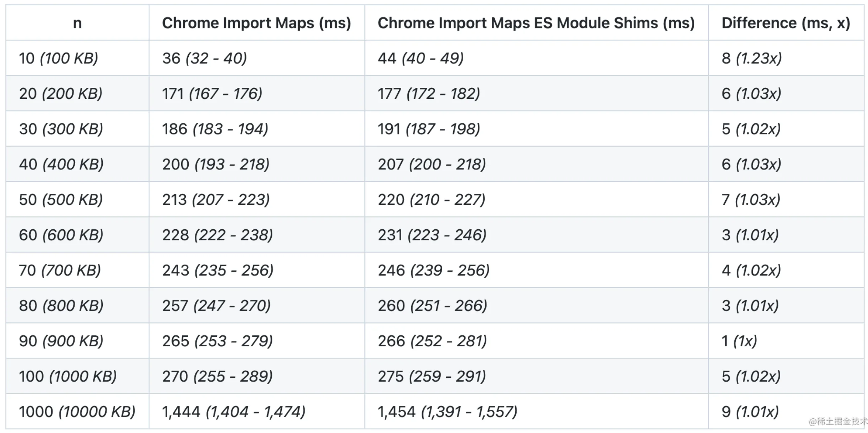Select the cell '171 (167 - 176)'

(257, 93)
